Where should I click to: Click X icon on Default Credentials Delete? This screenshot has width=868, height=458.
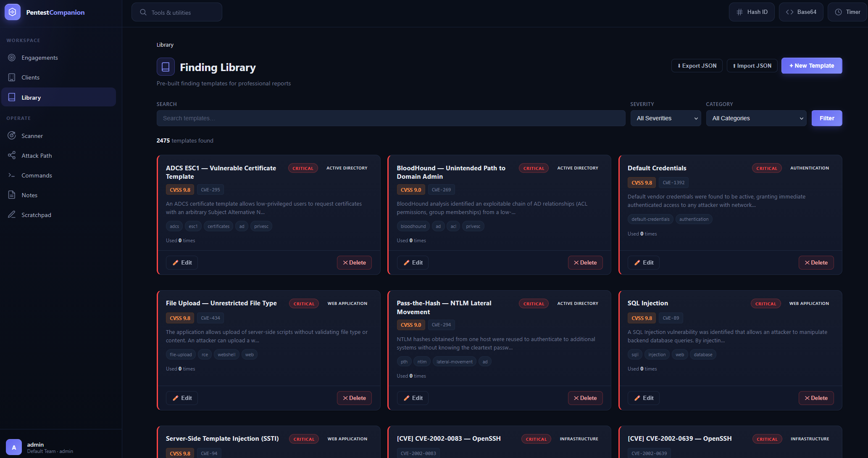[807, 262]
